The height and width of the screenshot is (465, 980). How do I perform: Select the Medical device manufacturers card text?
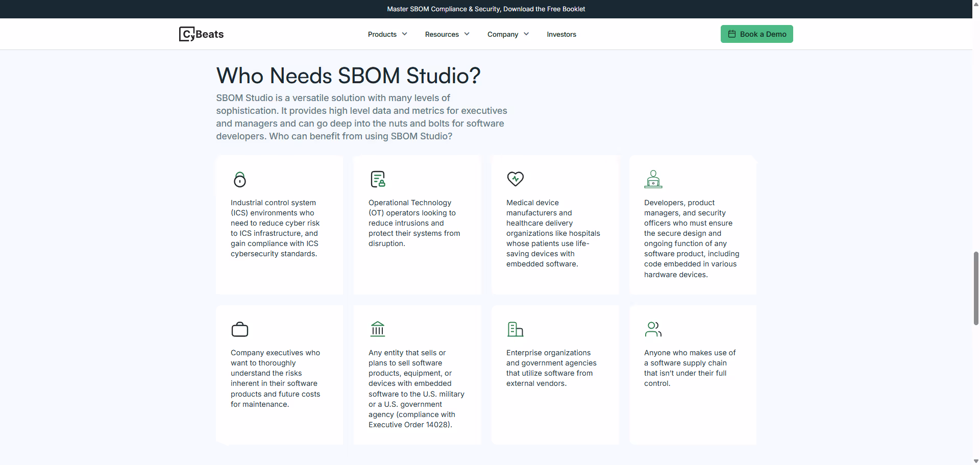click(553, 233)
